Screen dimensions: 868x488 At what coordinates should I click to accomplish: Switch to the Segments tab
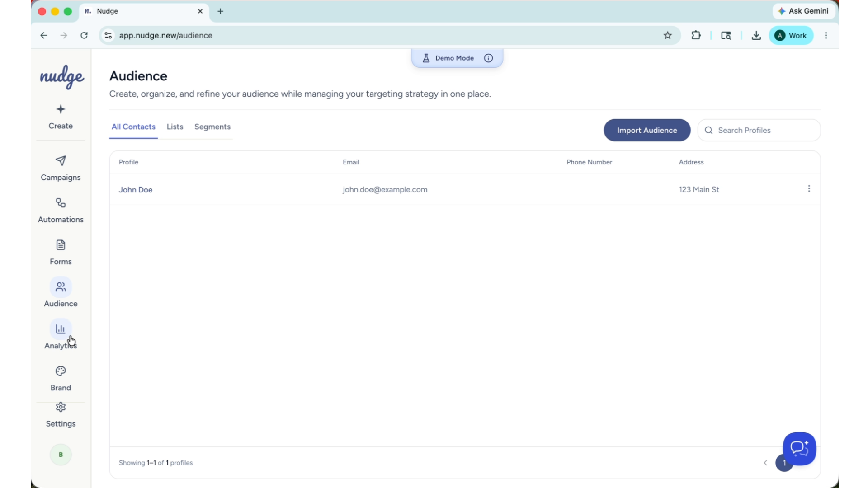coord(212,127)
